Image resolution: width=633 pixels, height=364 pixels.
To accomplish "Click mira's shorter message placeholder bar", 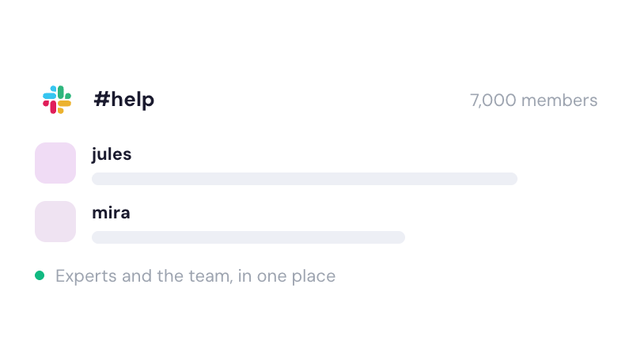I will pos(248,237).
